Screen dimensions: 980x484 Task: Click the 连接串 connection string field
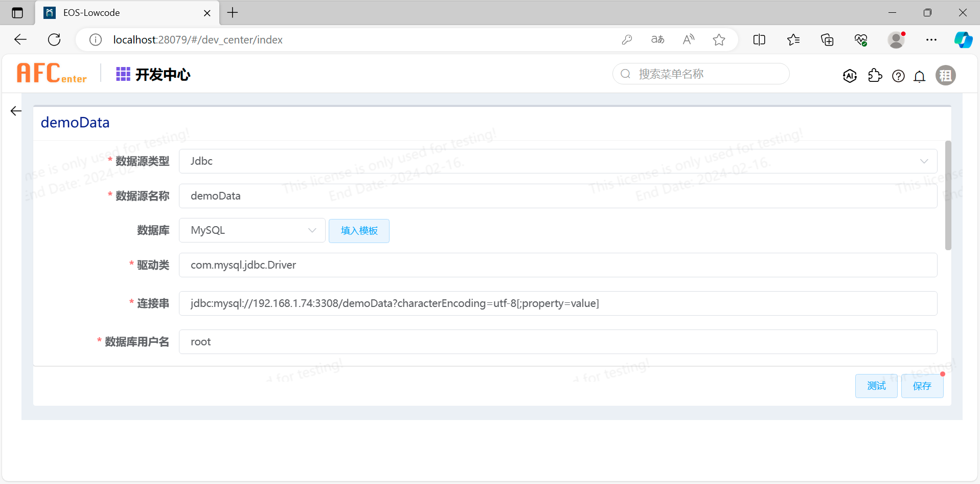558,303
